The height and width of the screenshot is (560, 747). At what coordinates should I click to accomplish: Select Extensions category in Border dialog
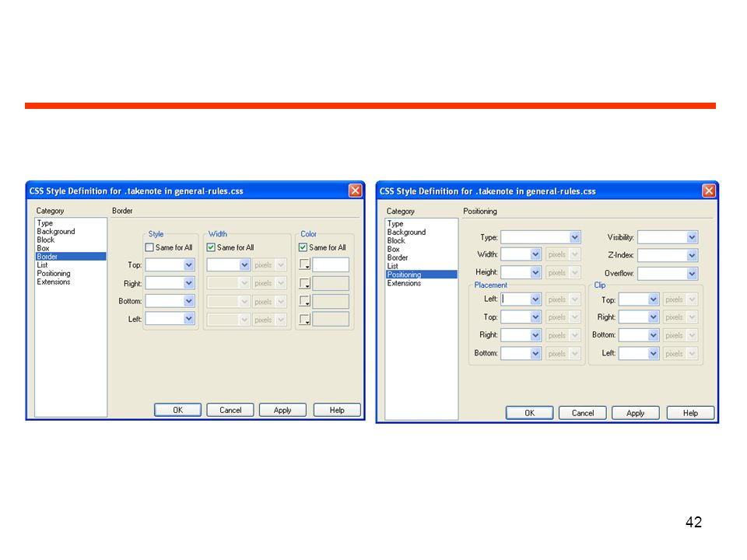click(x=54, y=282)
